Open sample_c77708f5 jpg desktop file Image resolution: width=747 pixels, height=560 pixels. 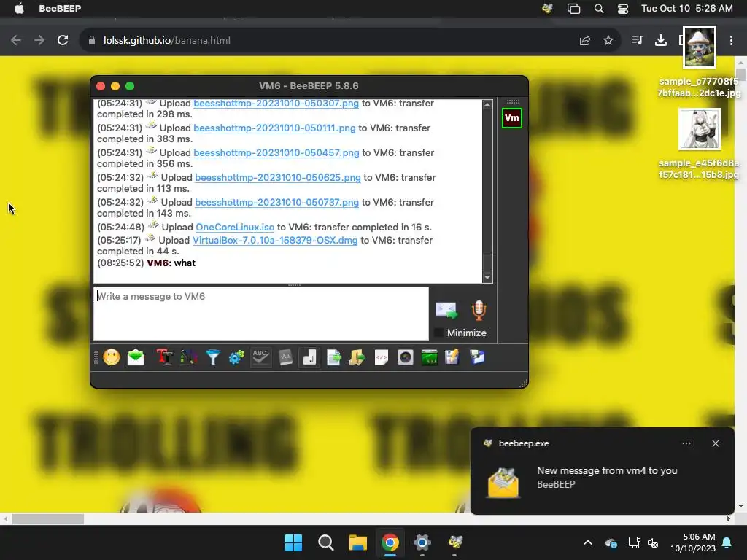[700, 62]
